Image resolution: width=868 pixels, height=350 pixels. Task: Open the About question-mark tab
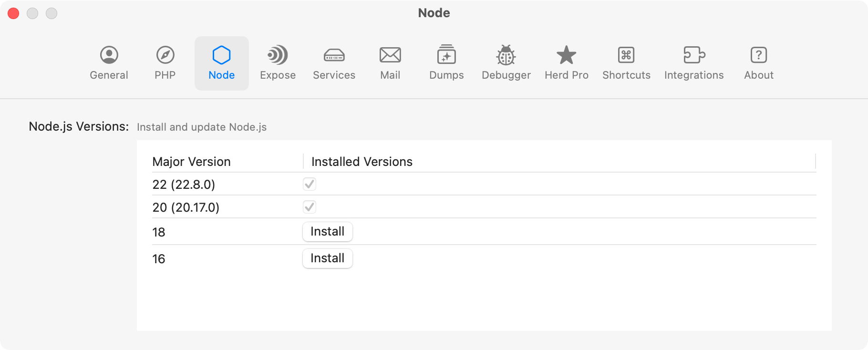(758, 63)
